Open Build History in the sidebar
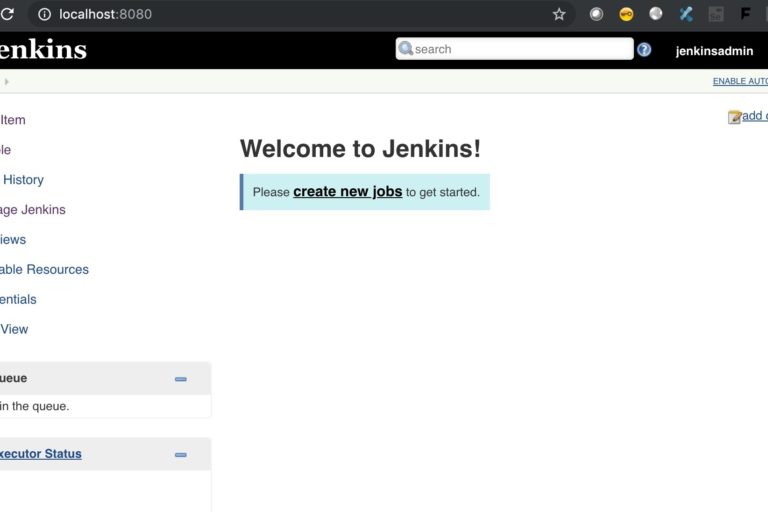768x512 pixels. click(22, 180)
